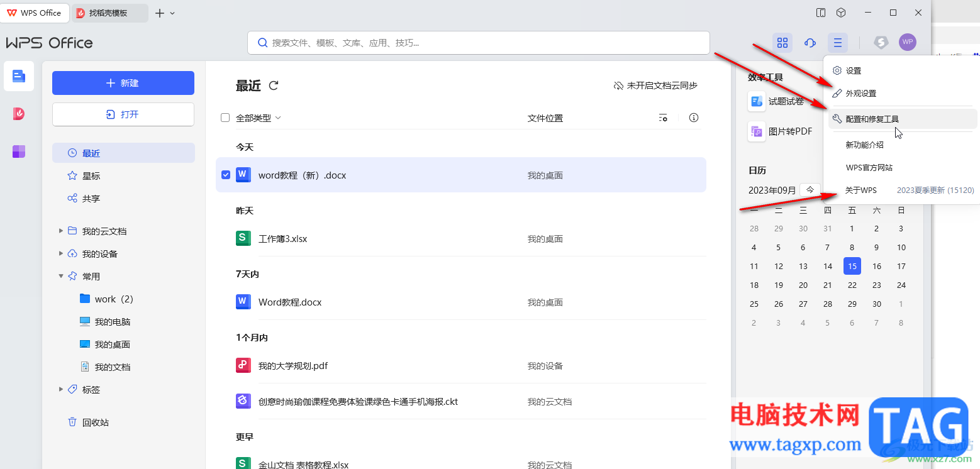Viewport: 980px width, 469px height.
Task: Select 最近 in the sidebar
Action: (x=123, y=153)
